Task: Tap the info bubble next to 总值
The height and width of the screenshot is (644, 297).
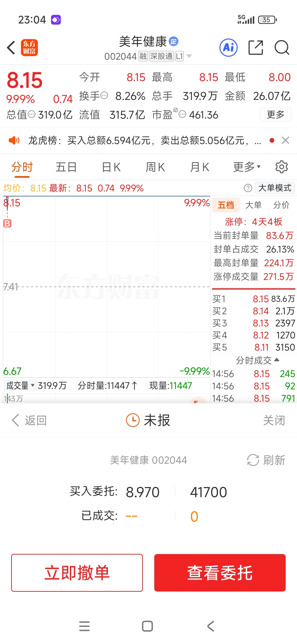Action: click(32, 114)
